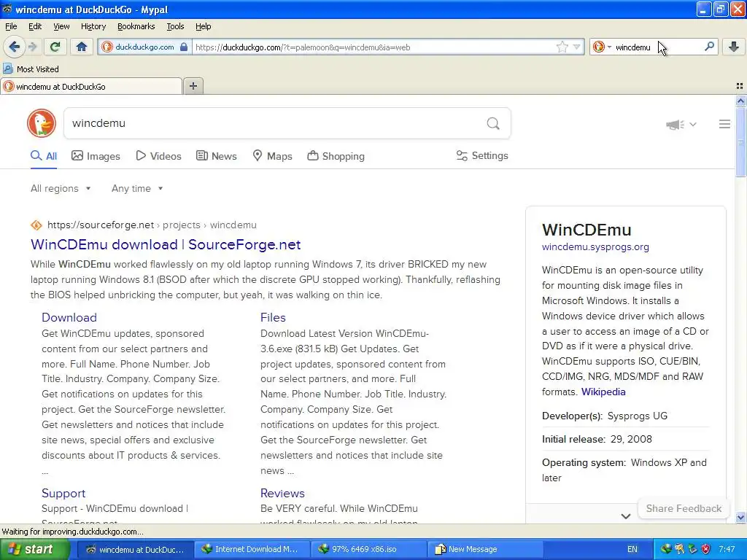Switch to Internet Download Manager taskbar item
This screenshot has width=747, height=560.
(252, 549)
